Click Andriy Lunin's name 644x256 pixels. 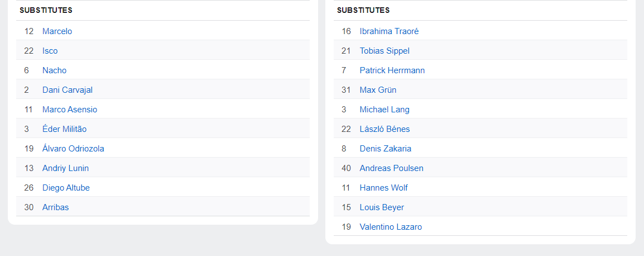click(65, 168)
